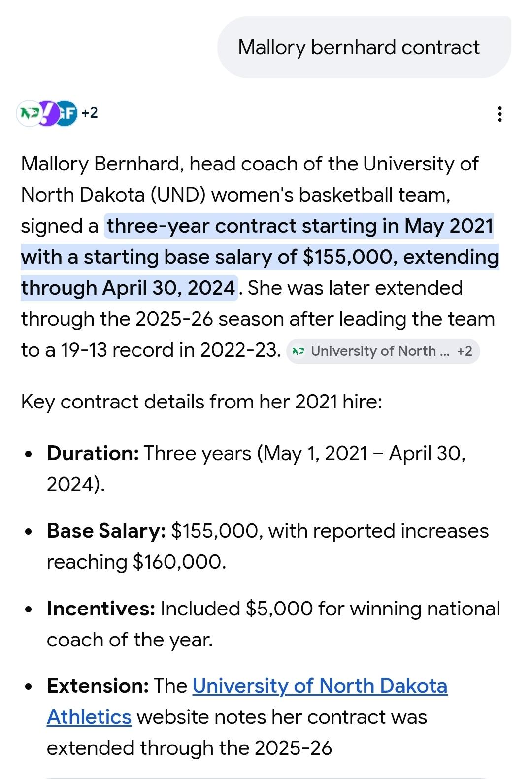Screen dimensions: 532x779
Task: Click the Athletics link text
Action: click(x=89, y=717)
